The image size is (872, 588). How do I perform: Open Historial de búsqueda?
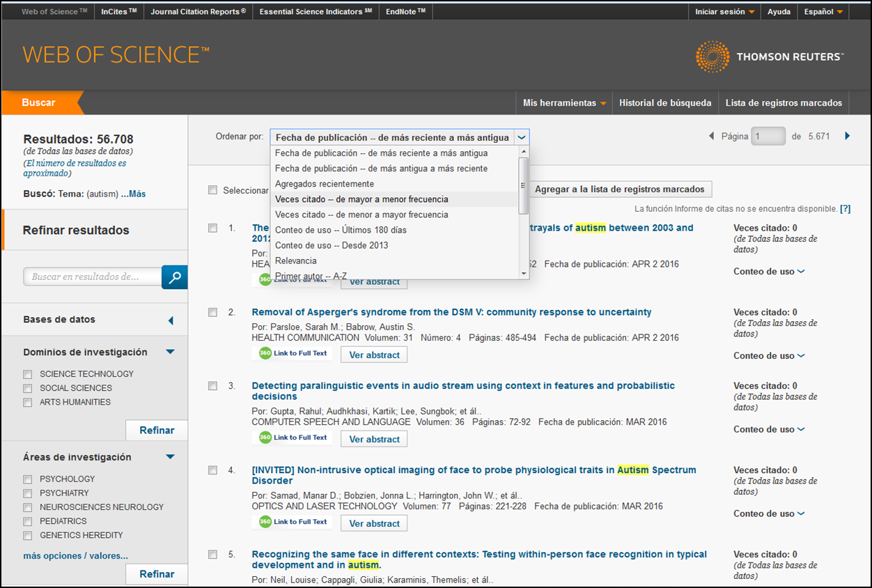pos(665,103)
